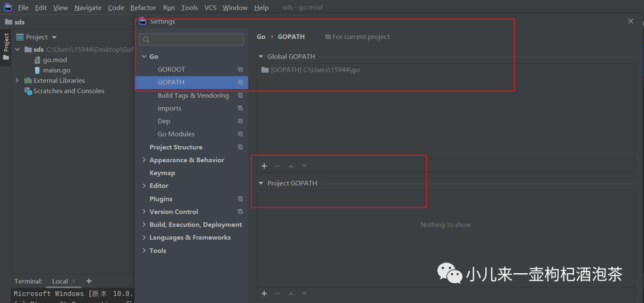
Task: Open Plugins settings
Action: (161, 199)
